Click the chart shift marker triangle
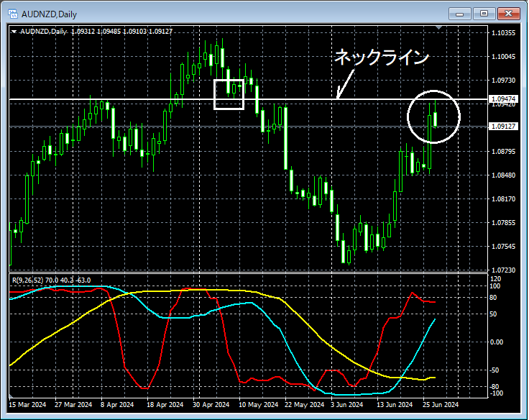 click(x=438, y=27)
